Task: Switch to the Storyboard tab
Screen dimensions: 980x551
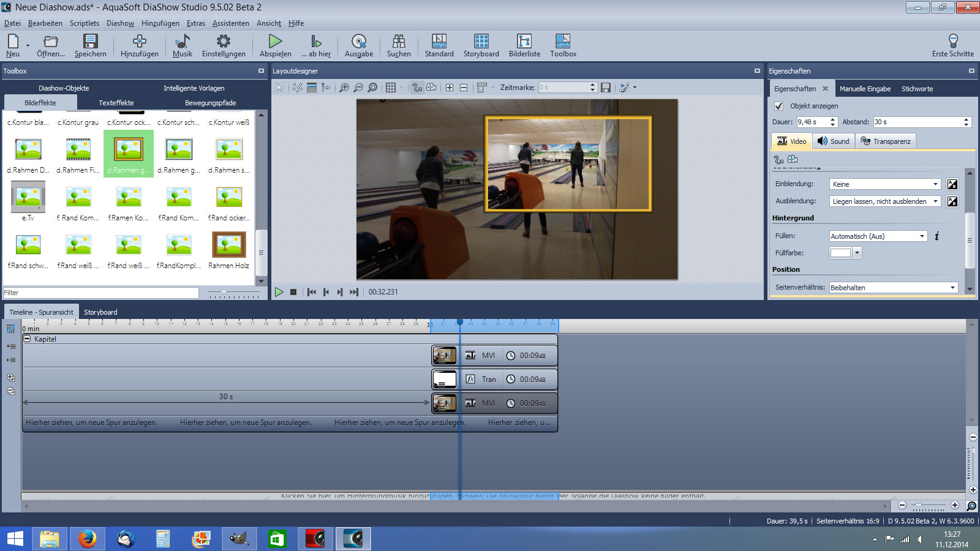Action: pos(100,312)
